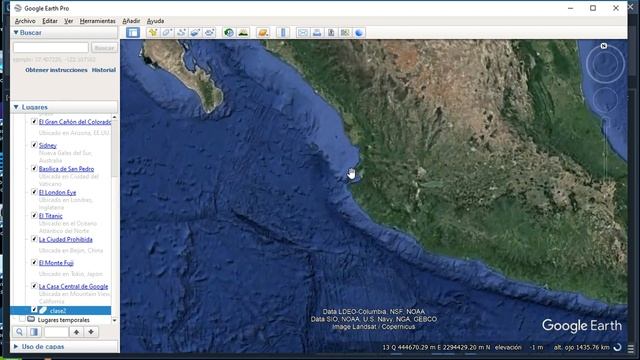This screenshot has width=640, height=360.
Task: Click the blue globe icon in toolbar
Action: [359, 33]
